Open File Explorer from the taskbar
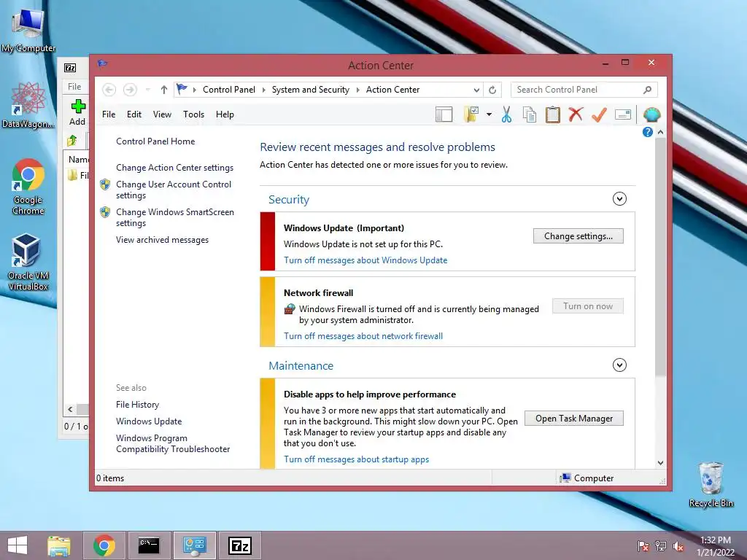The width and height of the screenshot is (747, 560). pyautogui.click(x=59, y=545)
